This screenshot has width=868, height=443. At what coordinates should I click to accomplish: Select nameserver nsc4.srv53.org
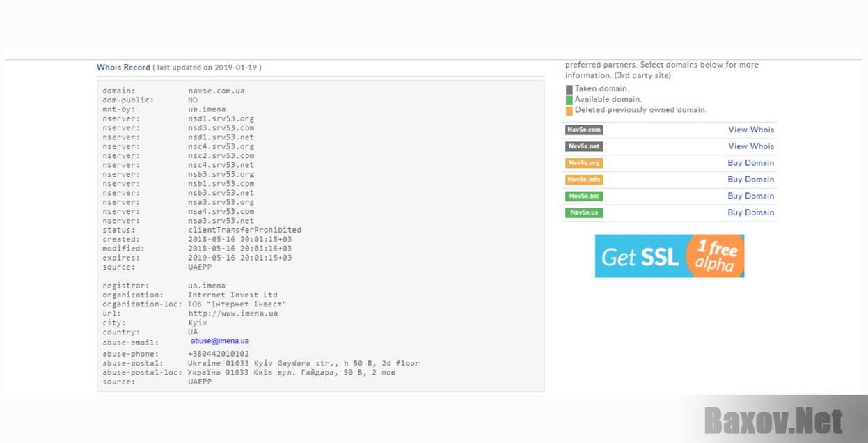221,146
